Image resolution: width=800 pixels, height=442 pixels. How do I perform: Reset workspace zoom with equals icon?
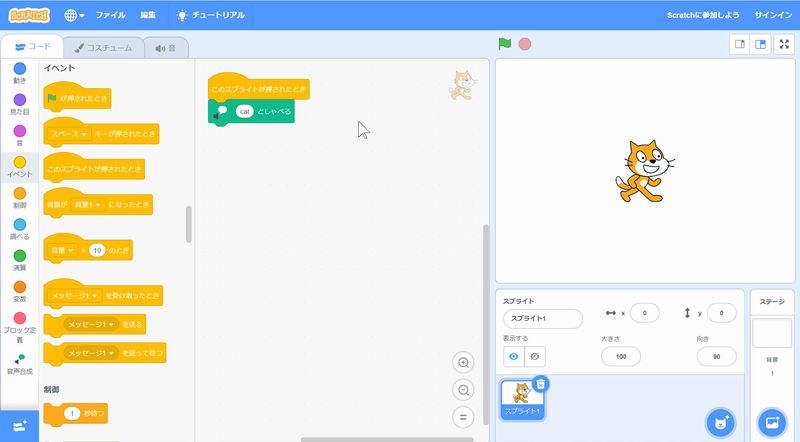462,417
